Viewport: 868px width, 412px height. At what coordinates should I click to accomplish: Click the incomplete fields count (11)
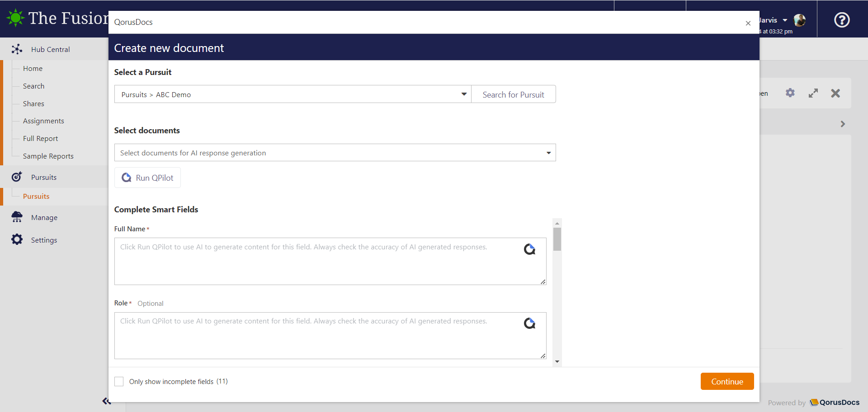click(x=222, y=381)
